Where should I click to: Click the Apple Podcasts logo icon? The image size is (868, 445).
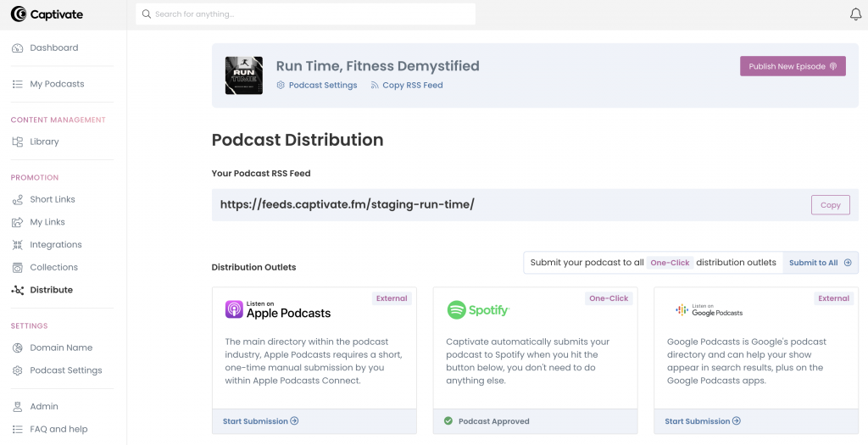[234, 309]
